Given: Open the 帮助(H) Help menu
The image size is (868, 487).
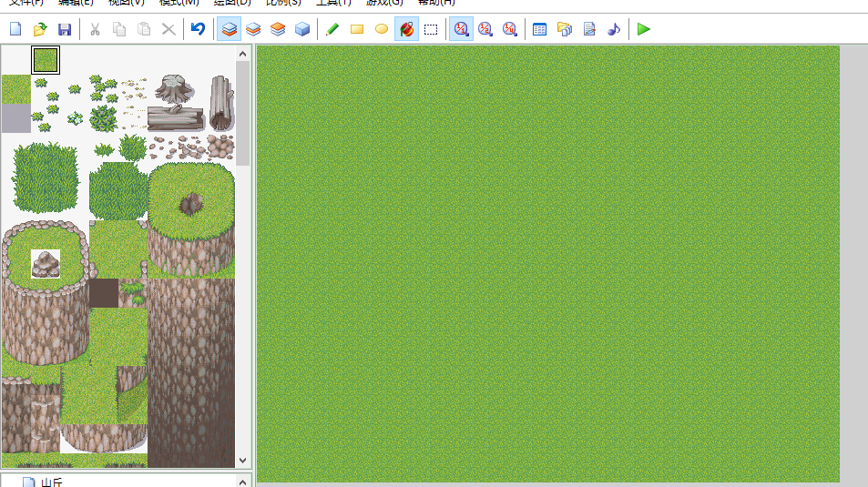Looking at the screenshot, I should point(436,2).
